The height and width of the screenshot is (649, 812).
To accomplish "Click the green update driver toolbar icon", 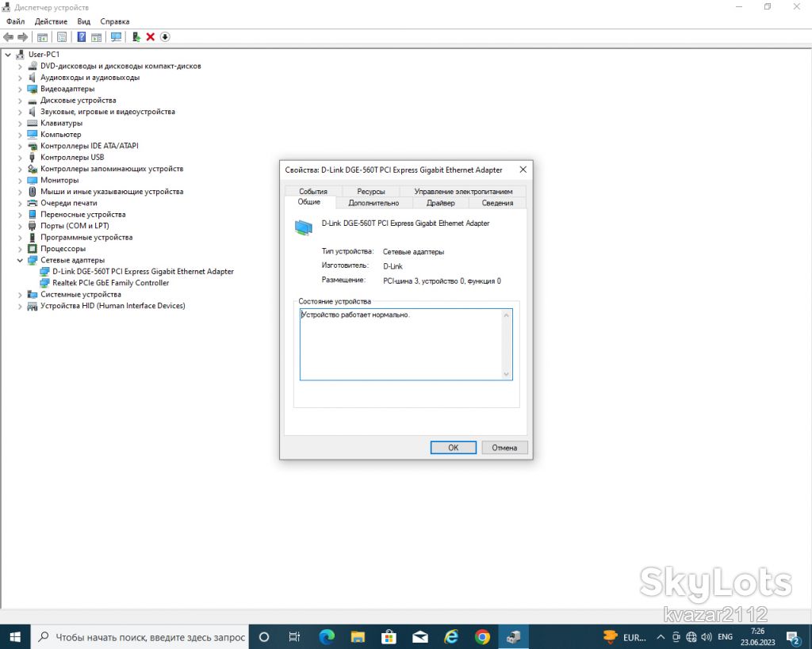I will pos(136,36).
